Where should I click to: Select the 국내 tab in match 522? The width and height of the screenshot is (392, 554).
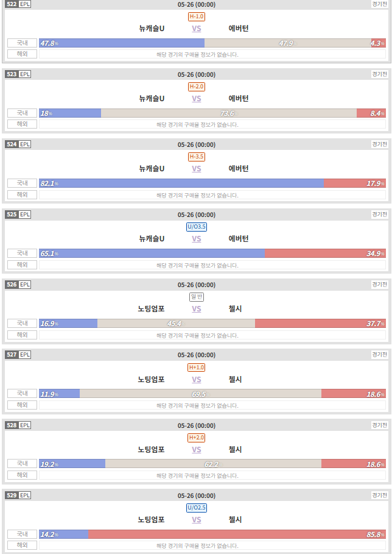click(x=23, y=43)
